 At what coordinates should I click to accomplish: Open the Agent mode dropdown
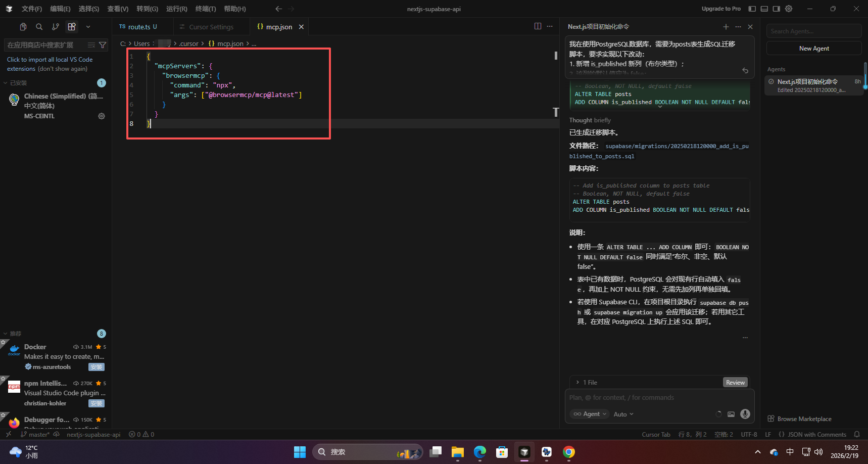coord(590,414)
